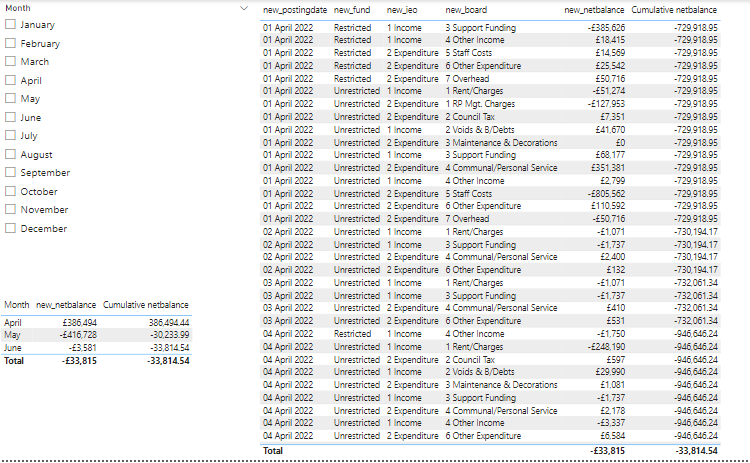Click the £2,178 netbalance cell
Viewport: 750px width, 463px height.
(612, 411)
